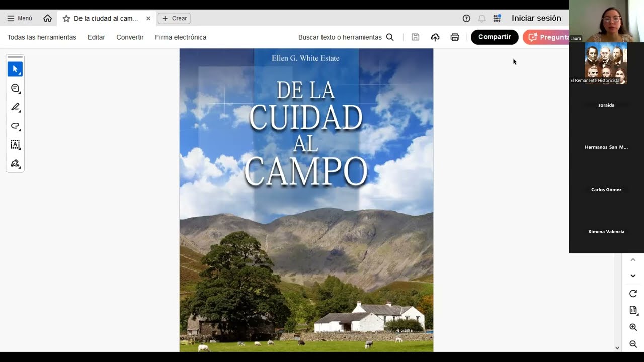Screen dimensions: 644x362
Task: Select participant Carlos Gómez
Action: 606,190
